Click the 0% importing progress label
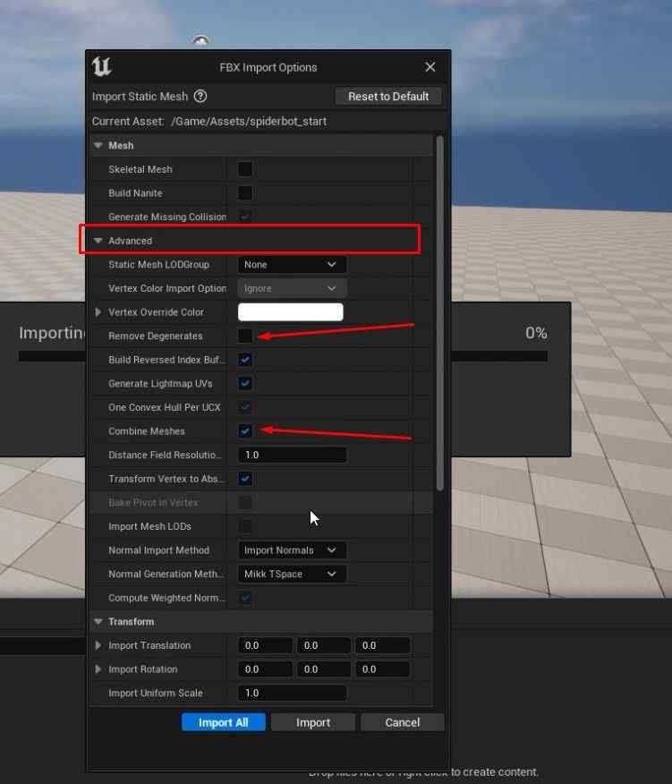This screenshot has width=672, height=784. click(x=536, y=333)
